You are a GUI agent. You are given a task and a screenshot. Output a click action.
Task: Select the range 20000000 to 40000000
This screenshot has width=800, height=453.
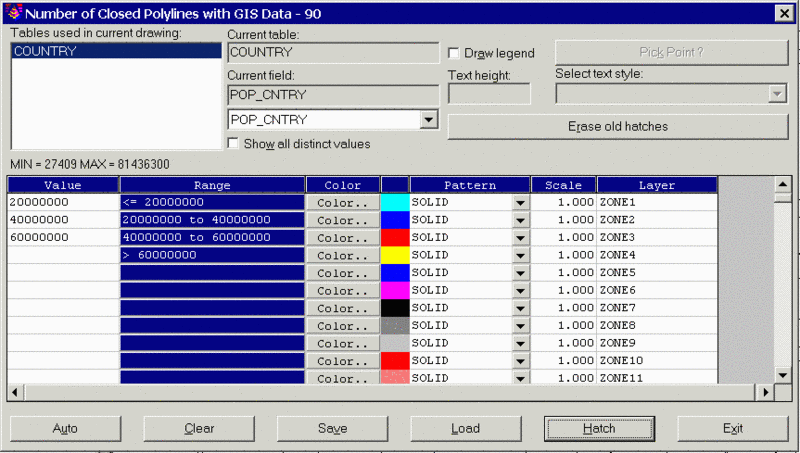click(212, 220)
